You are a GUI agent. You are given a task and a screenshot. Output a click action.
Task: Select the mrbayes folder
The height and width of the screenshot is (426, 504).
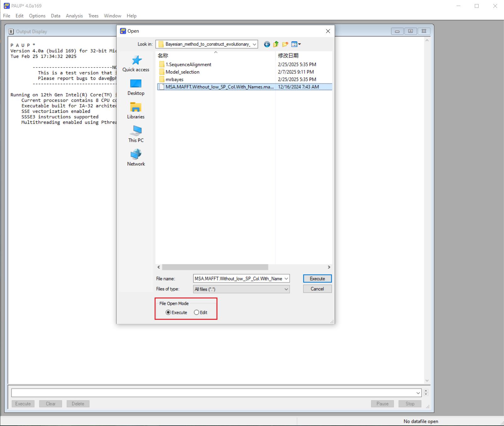[x=174, y=79]
